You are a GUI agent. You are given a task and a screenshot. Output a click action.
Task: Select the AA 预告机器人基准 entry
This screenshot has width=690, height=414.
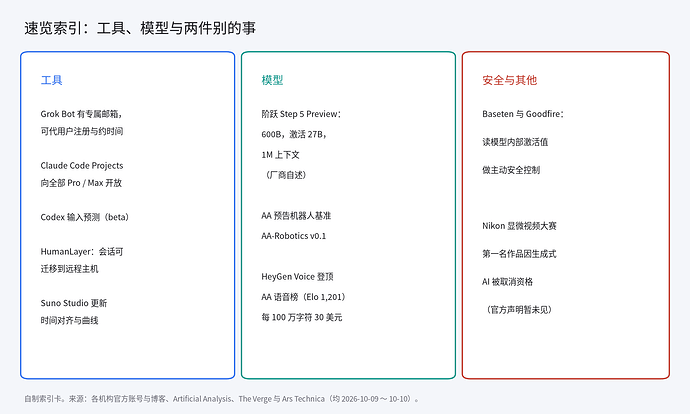pos(296,216)
